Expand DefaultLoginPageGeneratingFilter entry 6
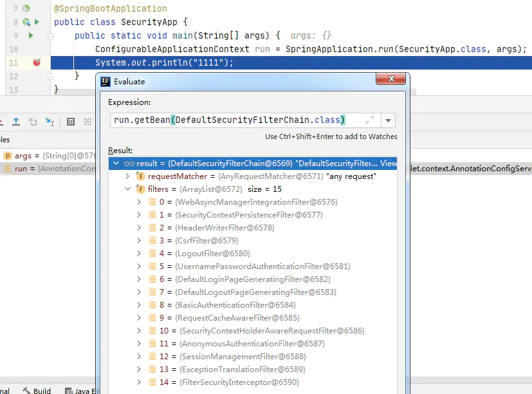Viewport: 532px width, 394px height. tap(139, 279)
